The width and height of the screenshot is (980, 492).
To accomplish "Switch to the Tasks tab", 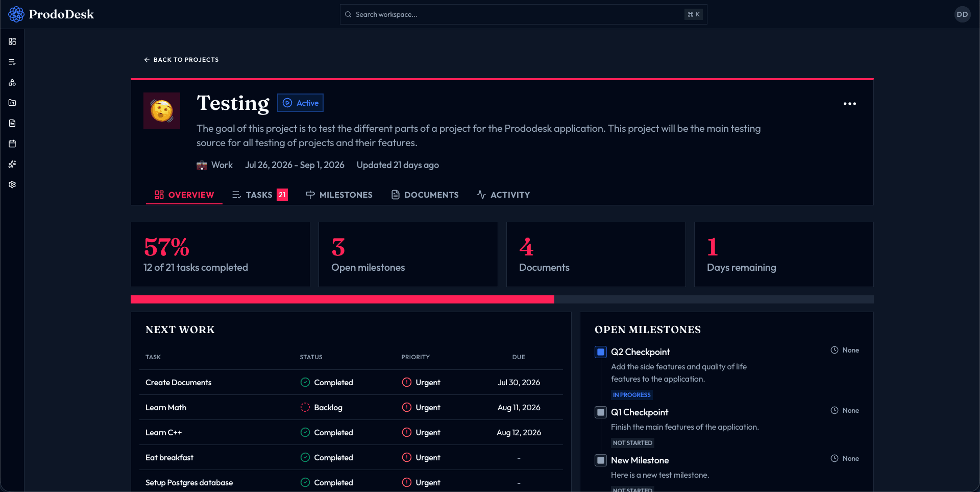I will click(260, 195).
